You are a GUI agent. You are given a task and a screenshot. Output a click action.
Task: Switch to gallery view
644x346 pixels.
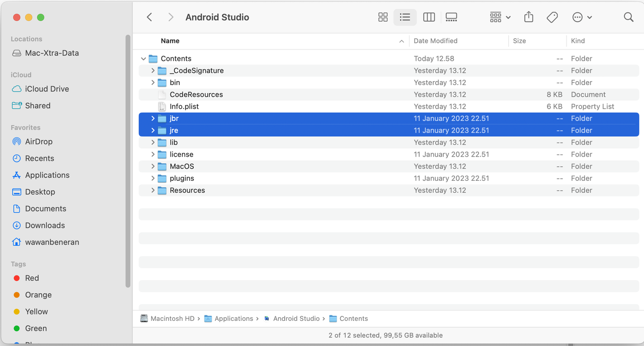(451, 17)
